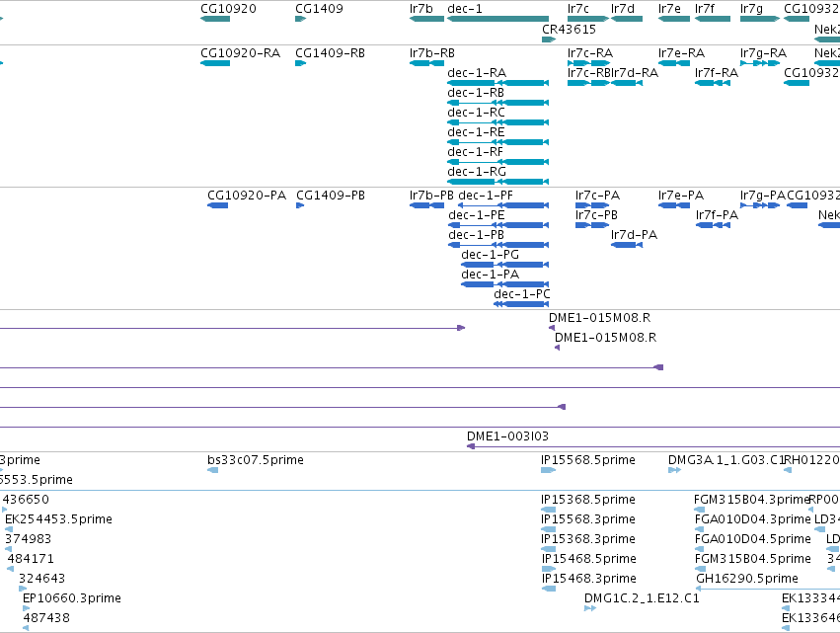Select EST GH16290.5prime

click(768, 589)
